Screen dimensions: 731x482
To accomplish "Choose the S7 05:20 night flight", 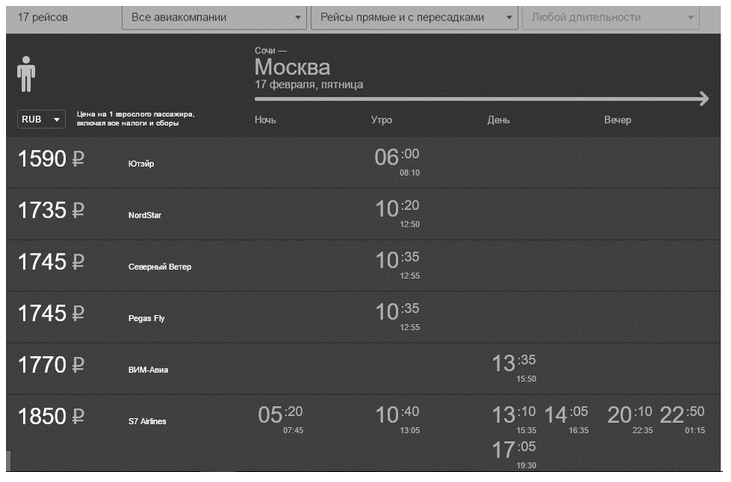I will [280, 415].
